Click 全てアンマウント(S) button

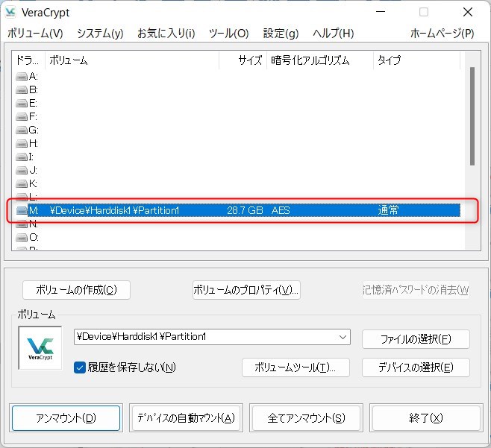click(x=306, y=418)
